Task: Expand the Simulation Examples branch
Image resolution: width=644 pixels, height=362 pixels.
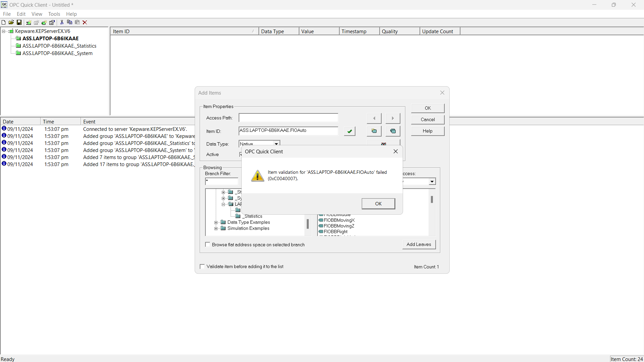Action: coord(216,228)
